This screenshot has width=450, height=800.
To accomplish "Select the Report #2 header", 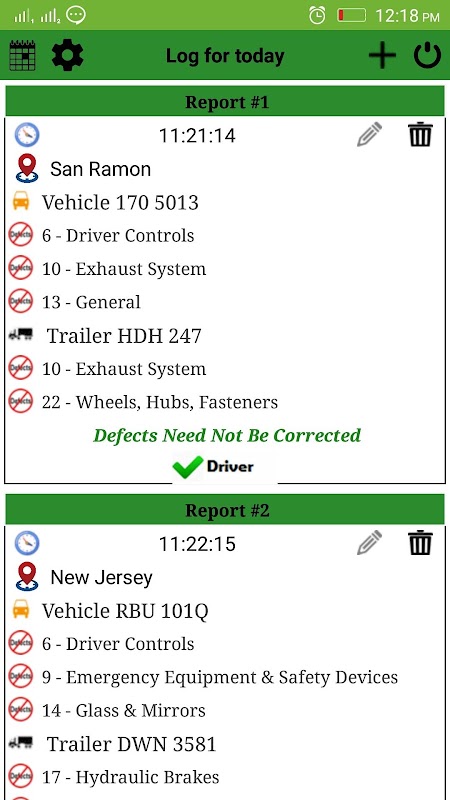I will (225, 510).
